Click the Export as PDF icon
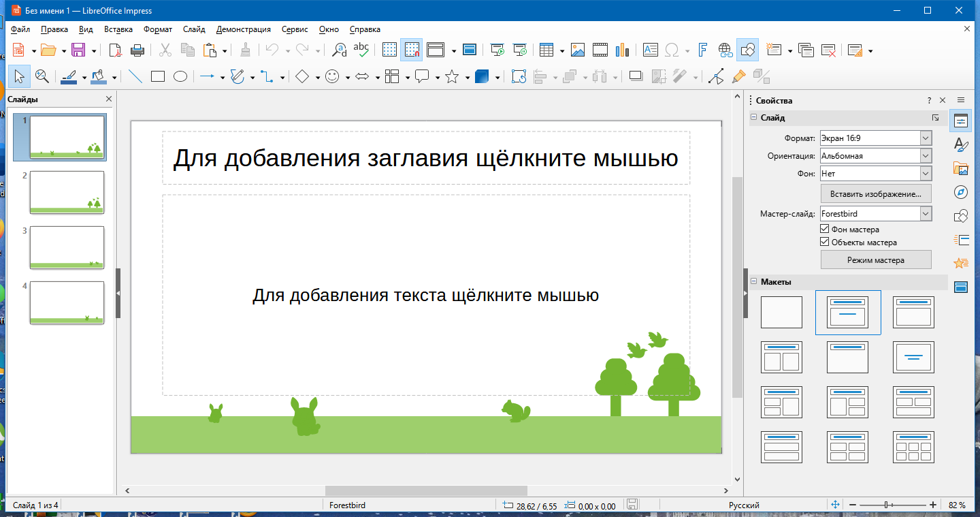Image resolution: width=980 pixels, height=517 pixels. (115, 50)
